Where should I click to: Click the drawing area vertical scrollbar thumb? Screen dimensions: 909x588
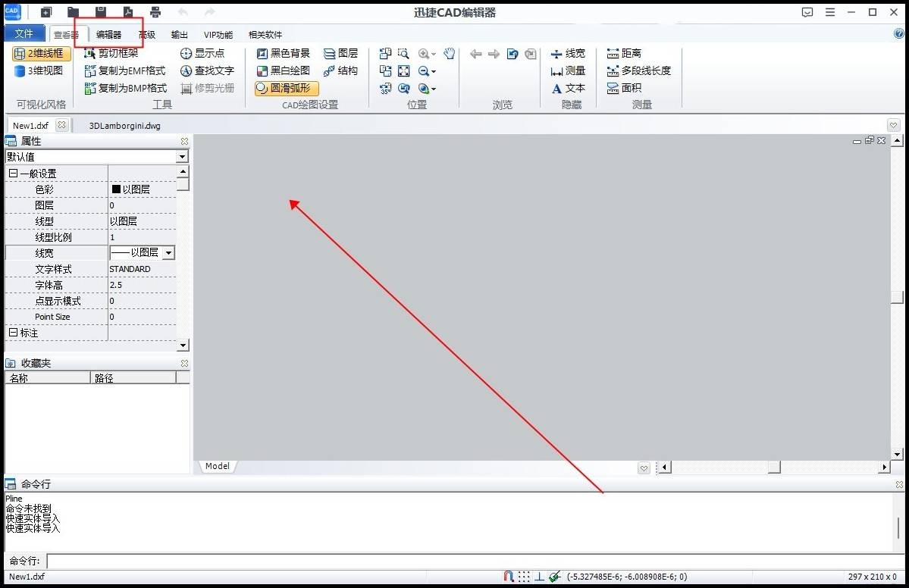[x=897, y=296]
